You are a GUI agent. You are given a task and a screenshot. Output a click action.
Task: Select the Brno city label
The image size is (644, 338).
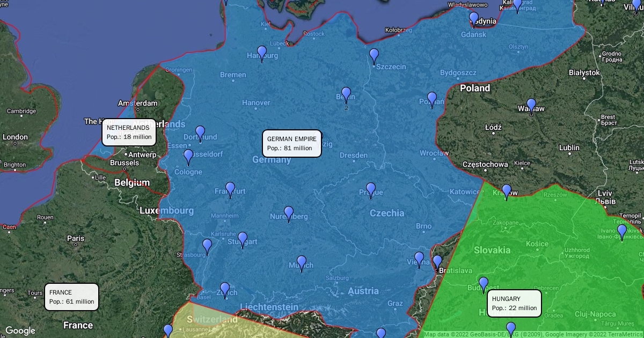pos(423,226)
